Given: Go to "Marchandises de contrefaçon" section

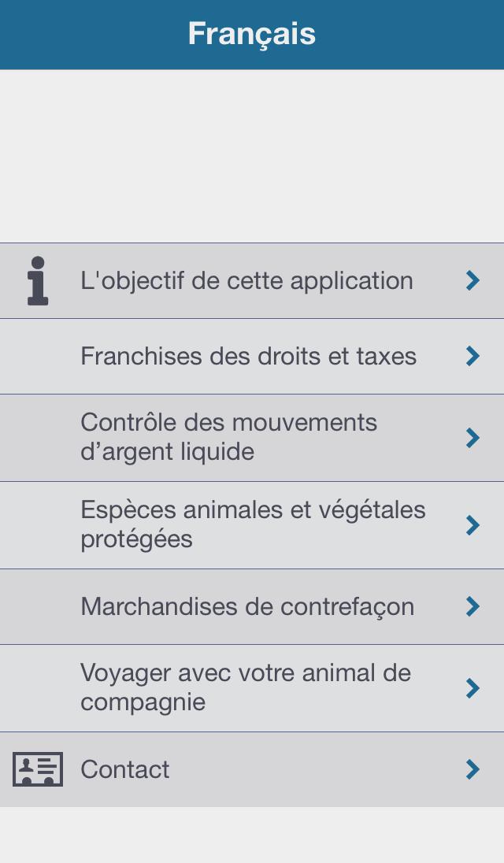Looking at the screenshot, I should tap(246, 606).
